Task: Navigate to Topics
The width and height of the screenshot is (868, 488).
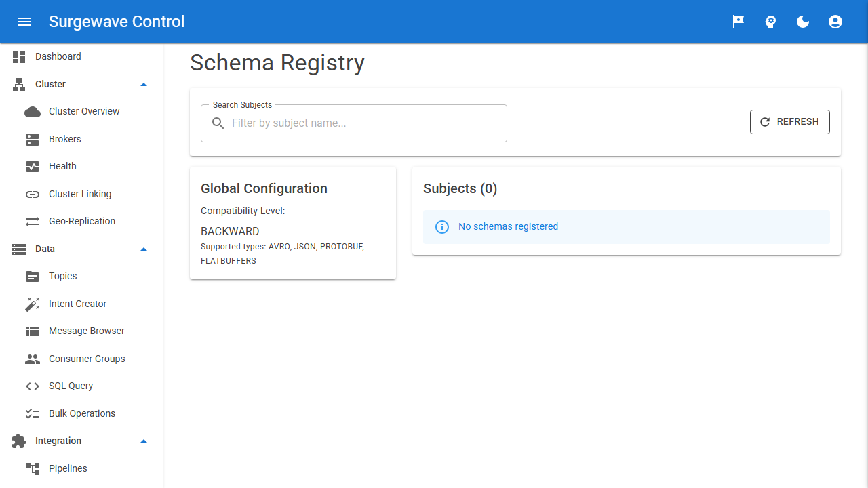Action: [x=81, y=277]
